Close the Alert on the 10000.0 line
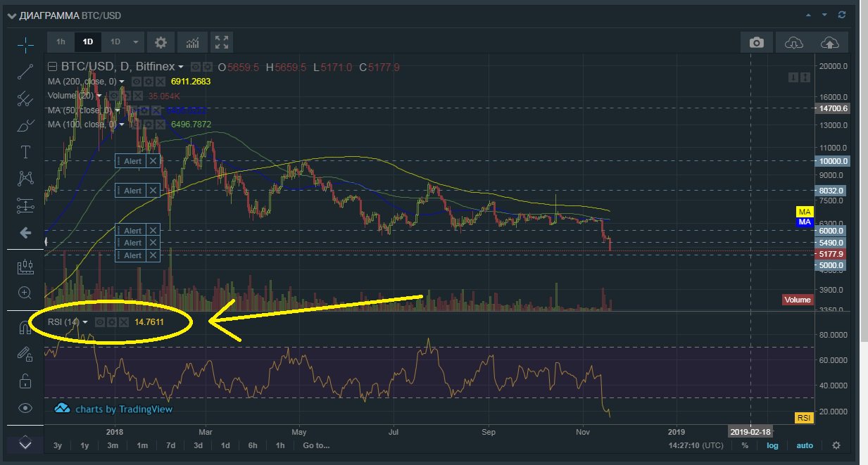Viewport: 868px width, 465px height. click(x=154, y=161)
